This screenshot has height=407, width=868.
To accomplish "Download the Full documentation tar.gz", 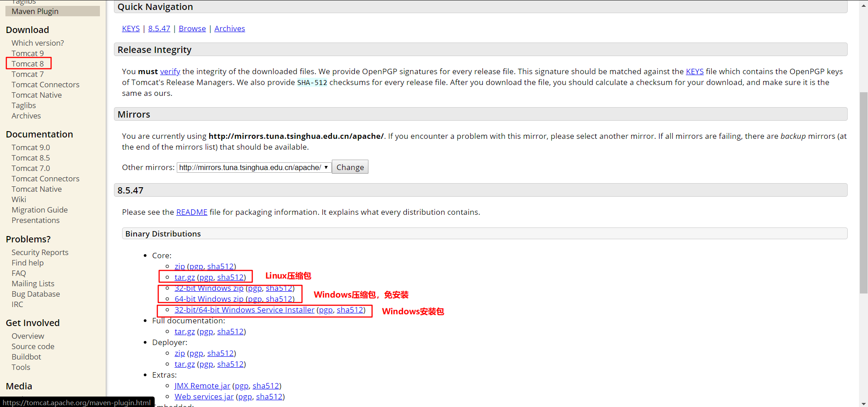I will click(185, 331).
